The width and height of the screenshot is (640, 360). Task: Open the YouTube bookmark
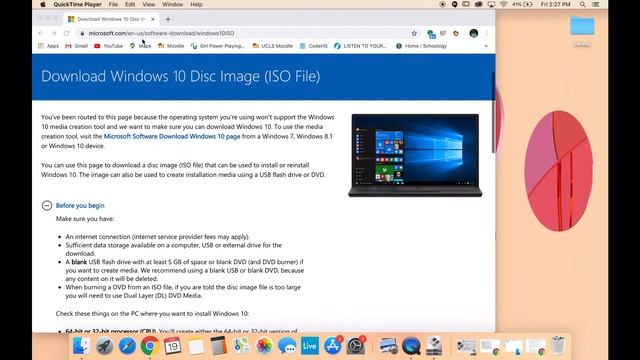pyautogui.click(x=109, y=46)
